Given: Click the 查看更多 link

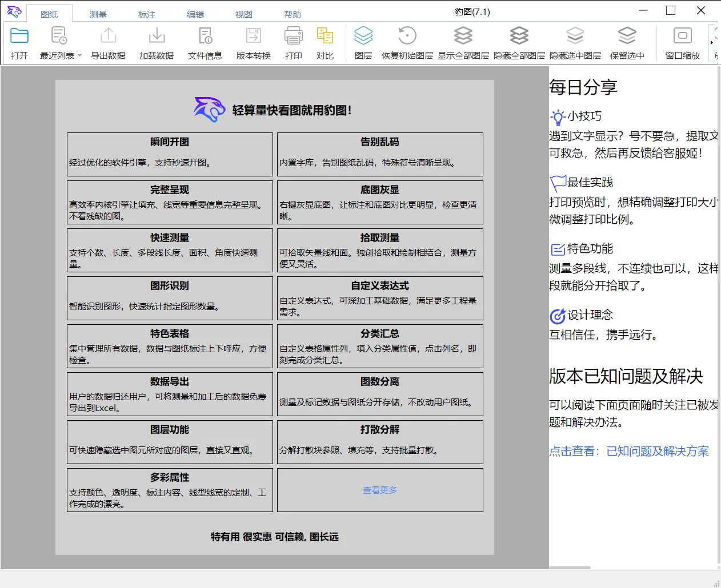Looking at the screenshot, I should 380,490.
